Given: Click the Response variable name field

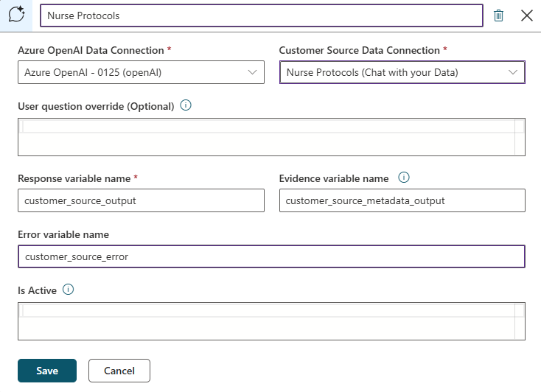Looking at the screenshot, I should (141, 200).
